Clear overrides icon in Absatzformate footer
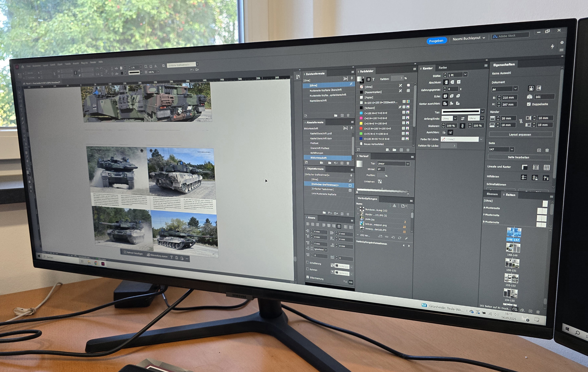 (x=336, y=163)
